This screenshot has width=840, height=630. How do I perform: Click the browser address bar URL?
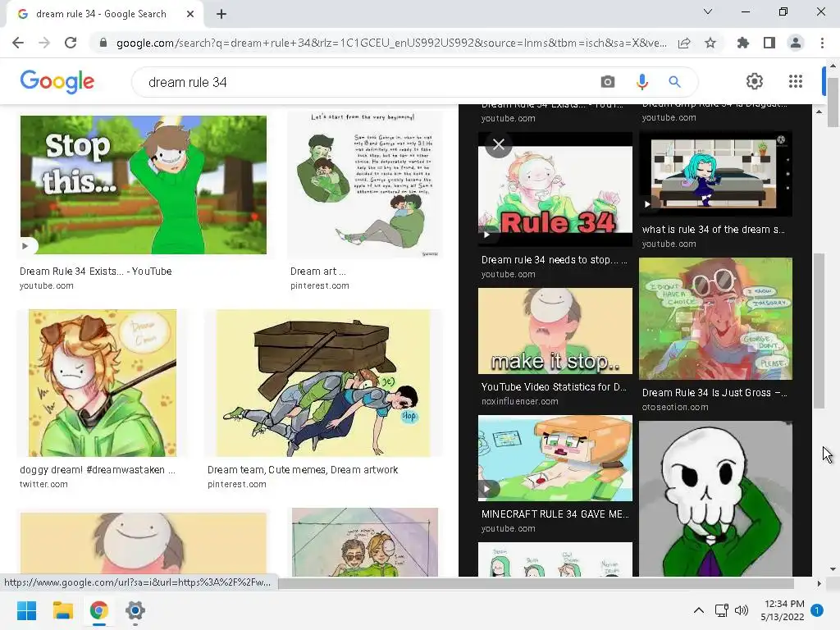pos(391,43)
